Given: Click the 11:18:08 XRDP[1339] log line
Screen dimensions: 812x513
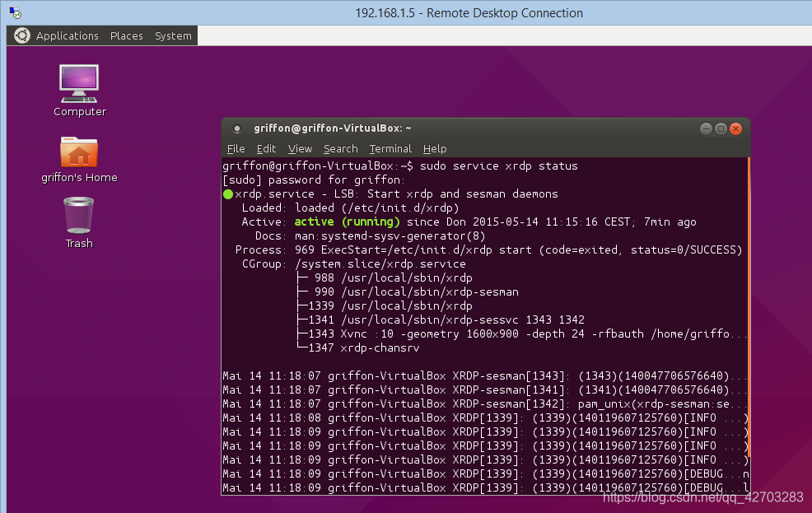Looking at the screenshot, I should click(485, 417).
